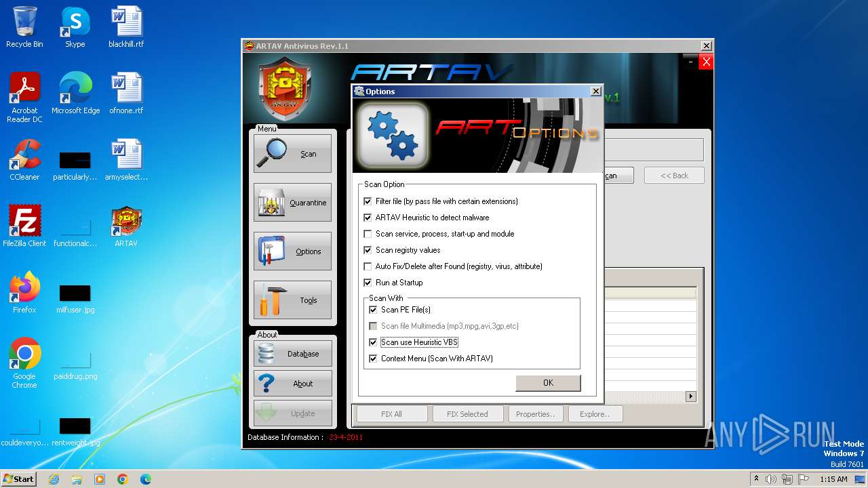Minimize ARTAV via banner dash button
This screenshot has height=488, width=868.
click(690, 62)
